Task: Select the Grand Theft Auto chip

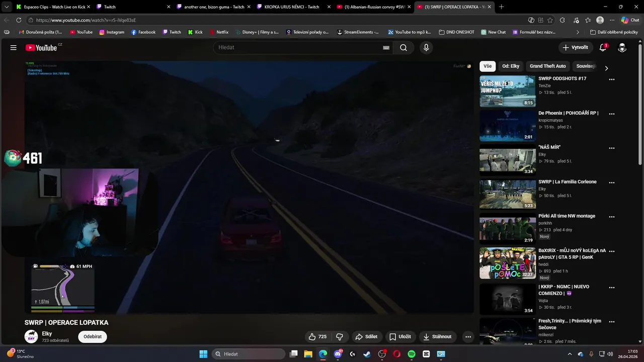Action: pyautogui.click(x=547, y=66)
